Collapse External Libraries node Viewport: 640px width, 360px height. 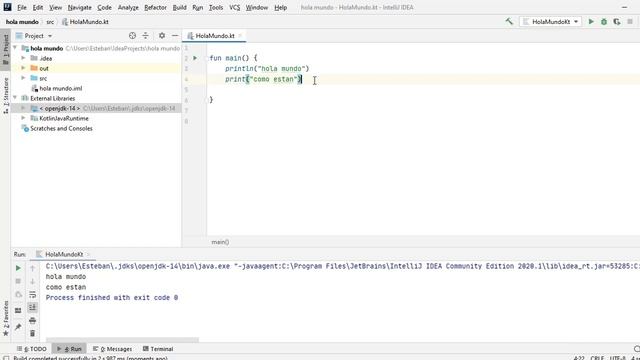point(15,98)
